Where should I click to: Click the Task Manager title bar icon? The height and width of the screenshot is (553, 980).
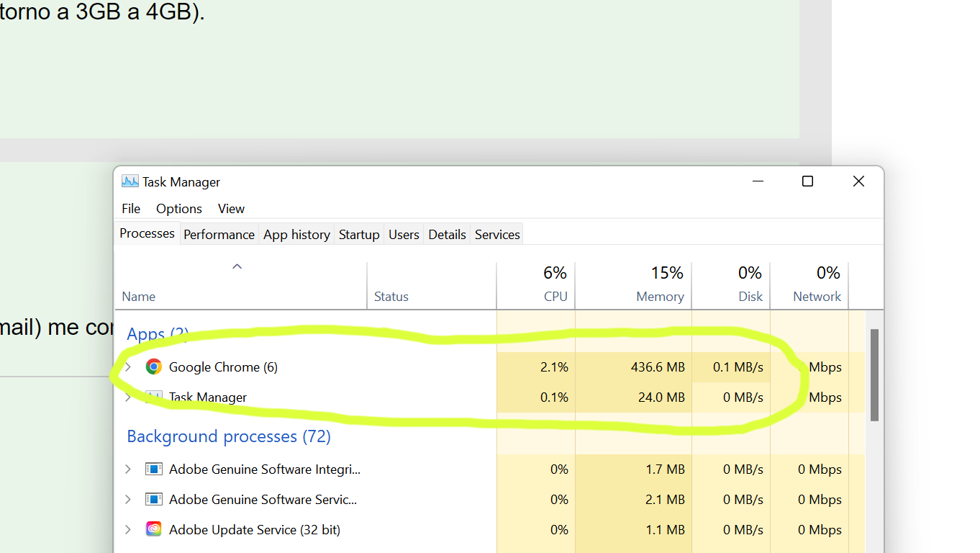[x=130, y=181]
